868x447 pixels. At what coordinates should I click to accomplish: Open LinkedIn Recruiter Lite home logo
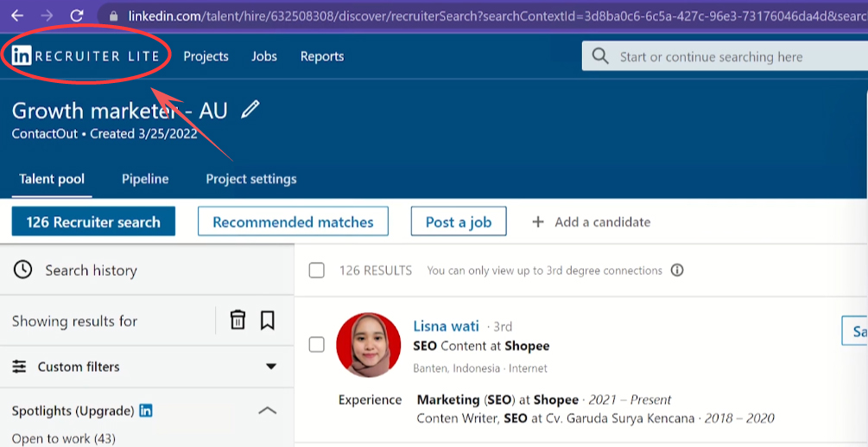[86, 56]
